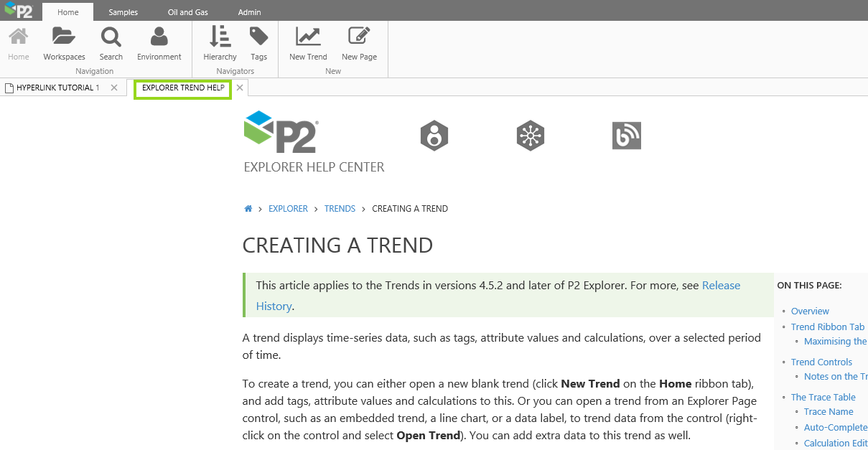The width and height of the screenshot is (868, 450).
Task: Click the EXPLORER HELP CENTER title text
Action: 314,167
